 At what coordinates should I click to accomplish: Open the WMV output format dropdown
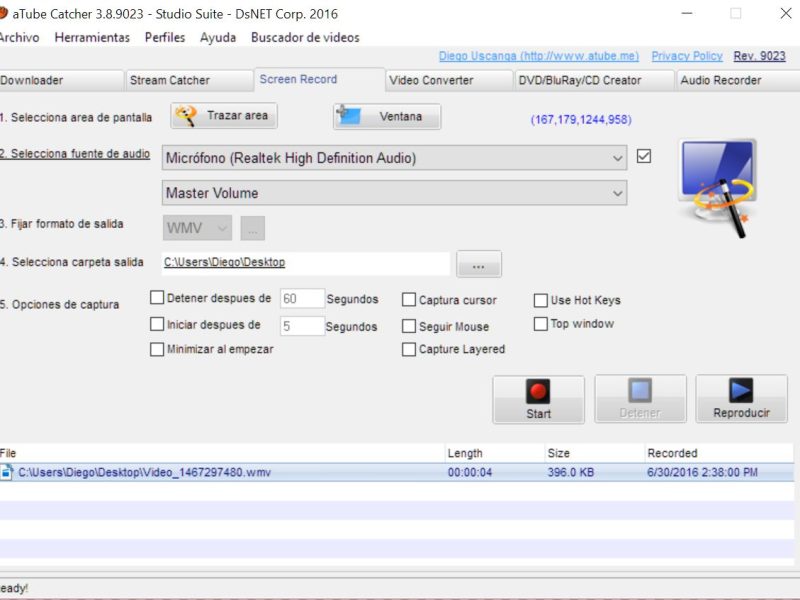tap(197, 228)
